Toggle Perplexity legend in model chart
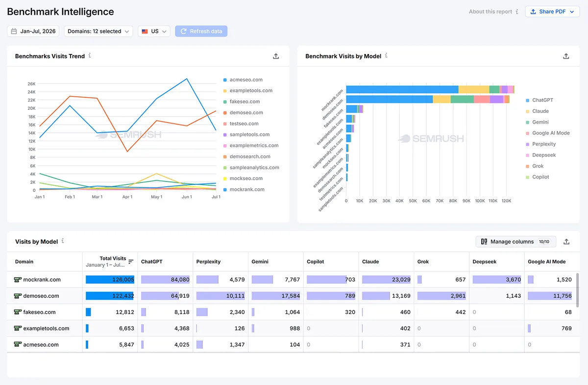 540,144
